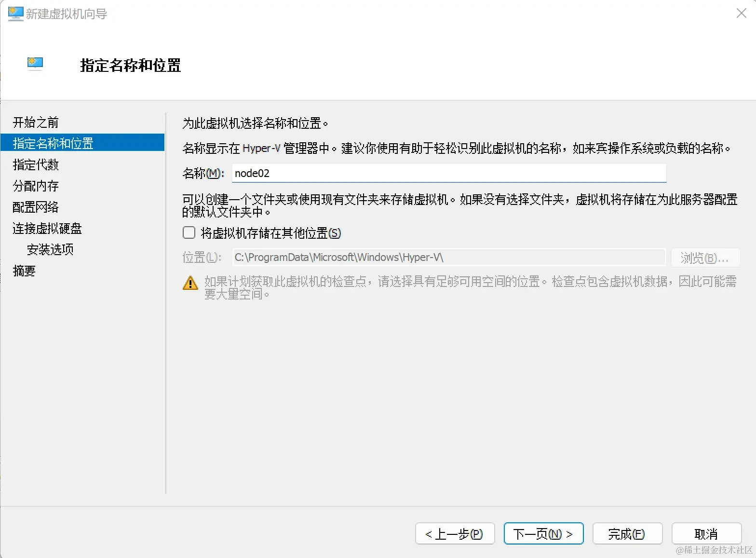Image resolution: width=756 pixels, height=558 pixels.
Task: Go to the 摘要 step
Action: coord(24,271)
